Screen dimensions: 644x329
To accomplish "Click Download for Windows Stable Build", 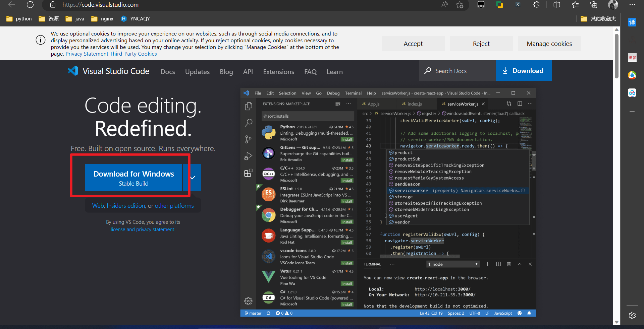I will tap(133, 178).
